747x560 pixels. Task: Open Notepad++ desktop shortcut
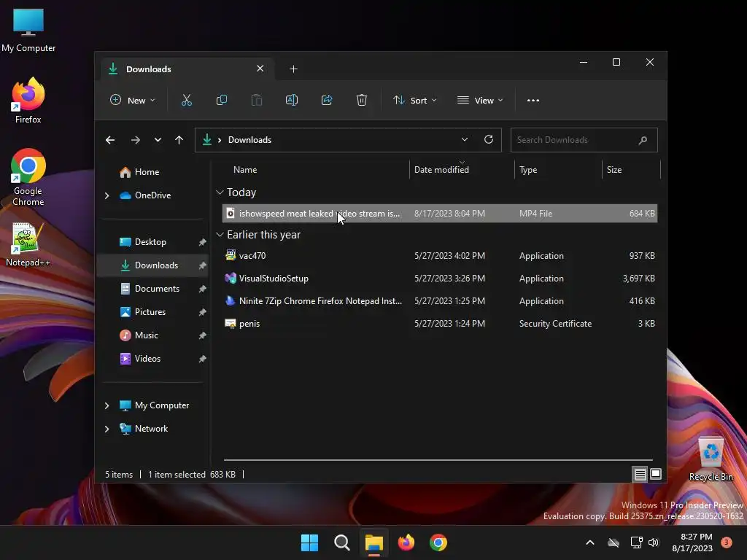28,245
